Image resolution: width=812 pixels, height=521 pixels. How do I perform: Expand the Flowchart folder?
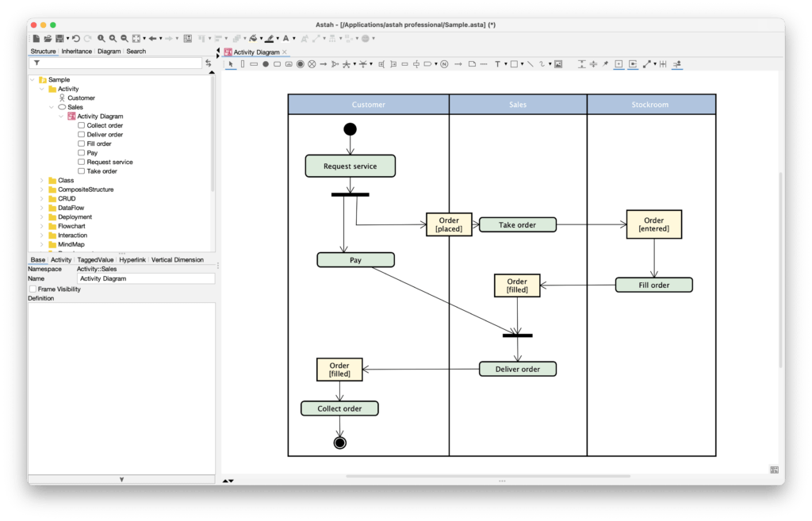(x=41, y=225)
